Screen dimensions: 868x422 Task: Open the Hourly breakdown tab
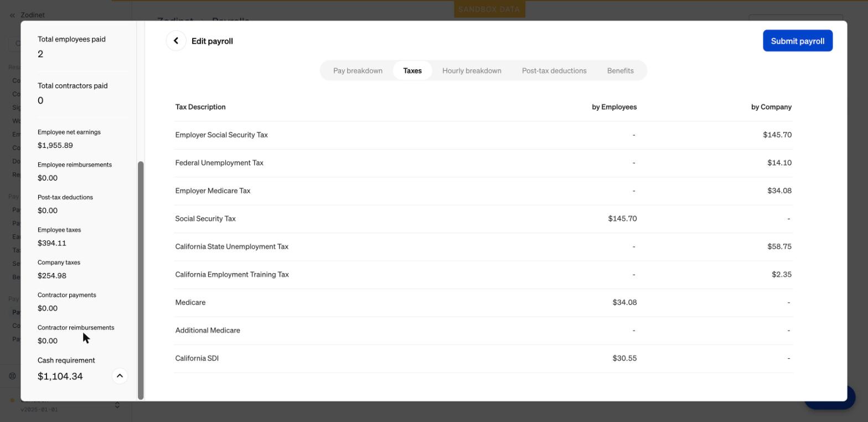(x=472, y=71)
